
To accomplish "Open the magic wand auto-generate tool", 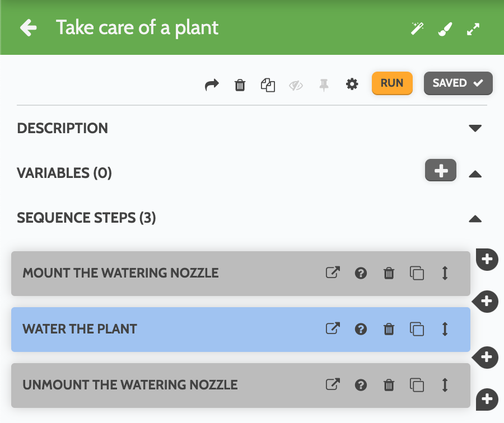I will [x=417, y=29].
